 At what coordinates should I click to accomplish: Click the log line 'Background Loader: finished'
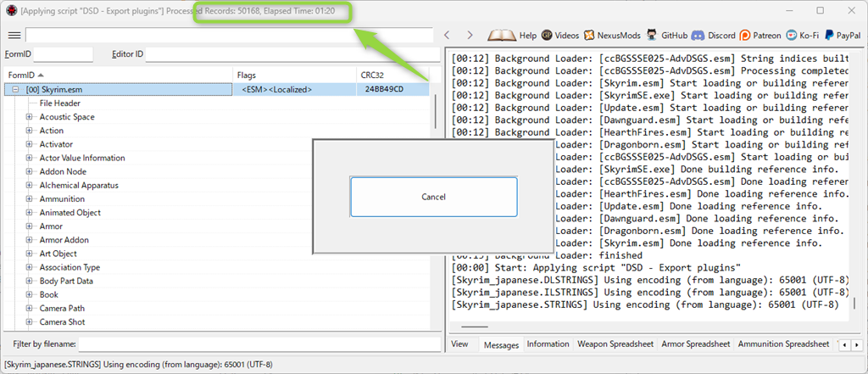click(547, 255)
